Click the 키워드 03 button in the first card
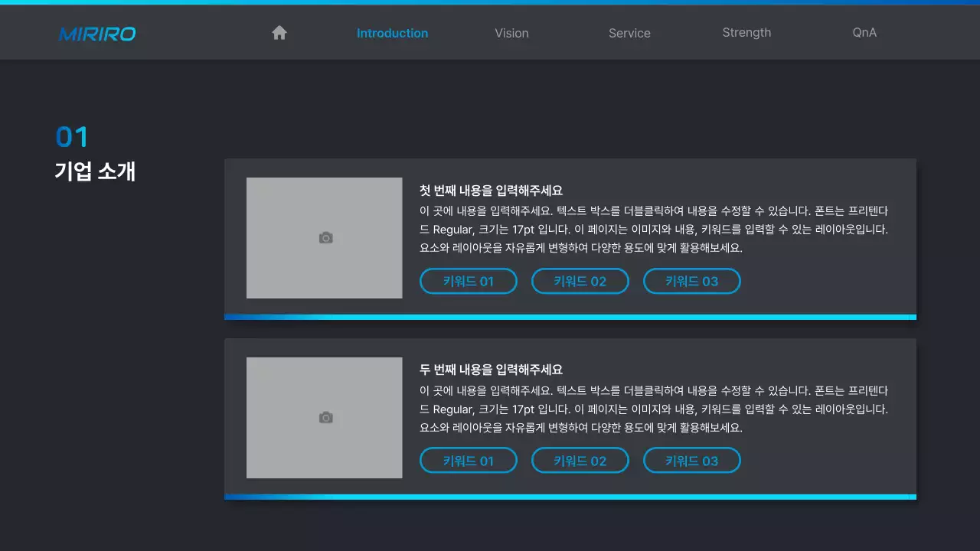This screenshot has height=551, width=980. click(691, 281)
